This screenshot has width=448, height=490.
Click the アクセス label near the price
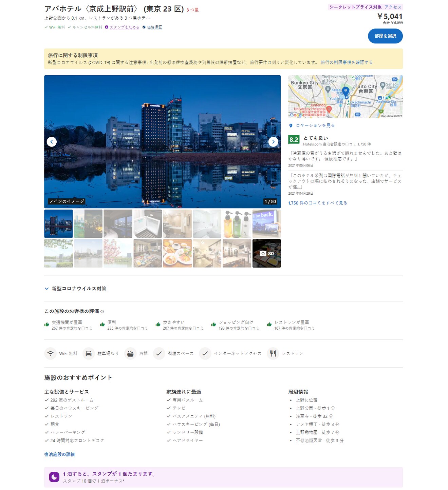393,7
